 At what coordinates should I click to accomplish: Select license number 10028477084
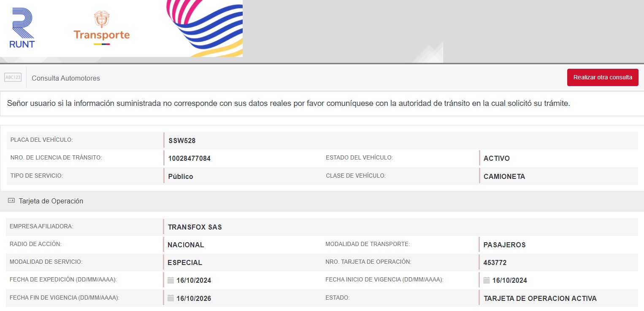(x=189, y=159)
